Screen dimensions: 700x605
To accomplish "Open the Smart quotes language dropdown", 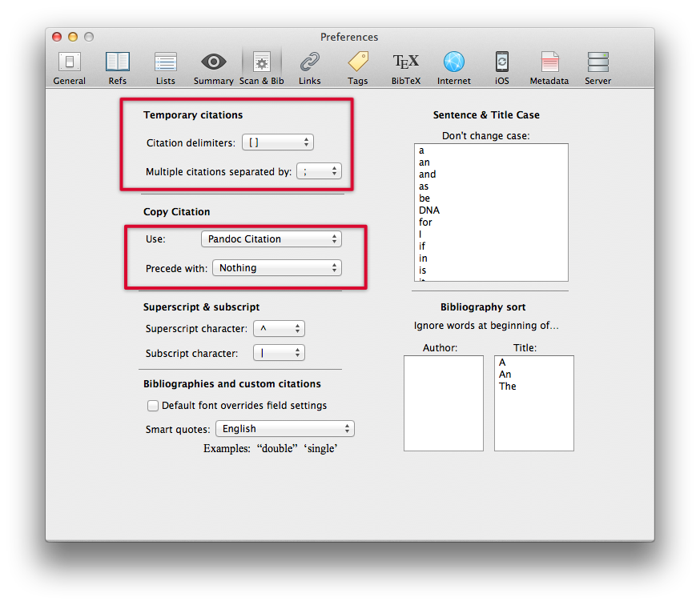I will 284,429.
